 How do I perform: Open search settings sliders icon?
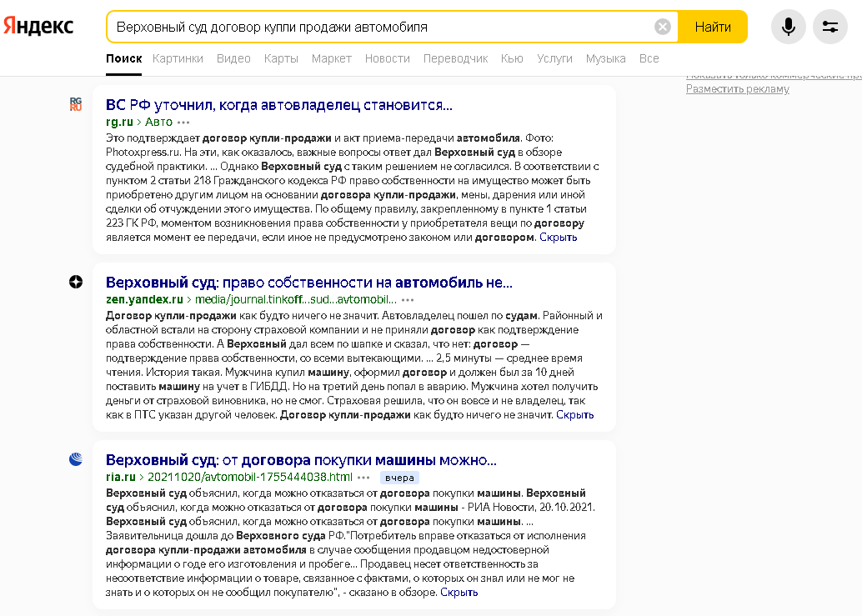tap(829, 27)
